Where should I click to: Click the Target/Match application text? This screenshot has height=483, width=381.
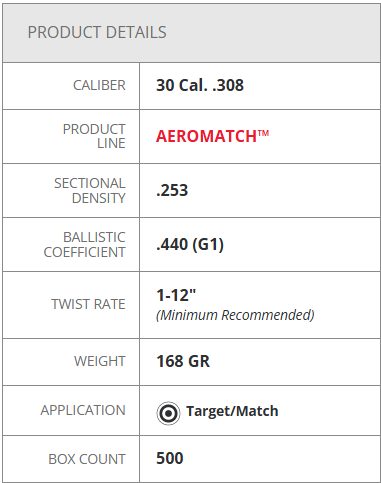click(x=232, y=411)
